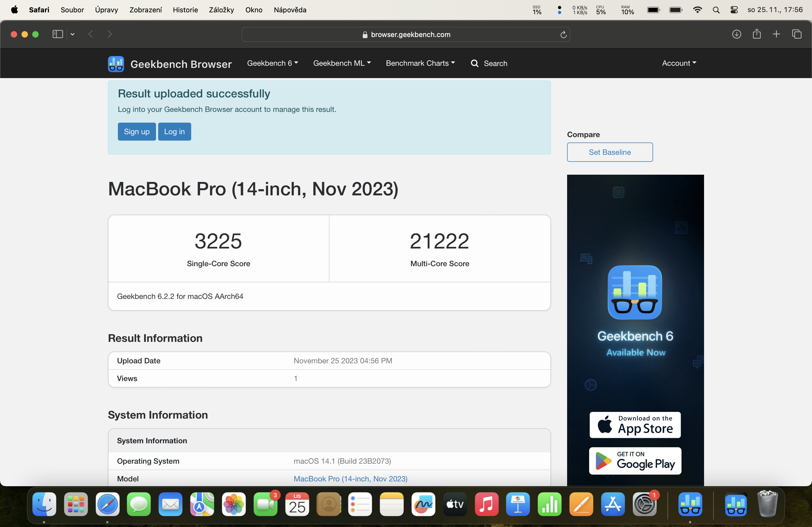Viewport: 812px width, 527px height.
Task: Expand the Benchmark Charts dropdown
Action: tap(420, 63)
